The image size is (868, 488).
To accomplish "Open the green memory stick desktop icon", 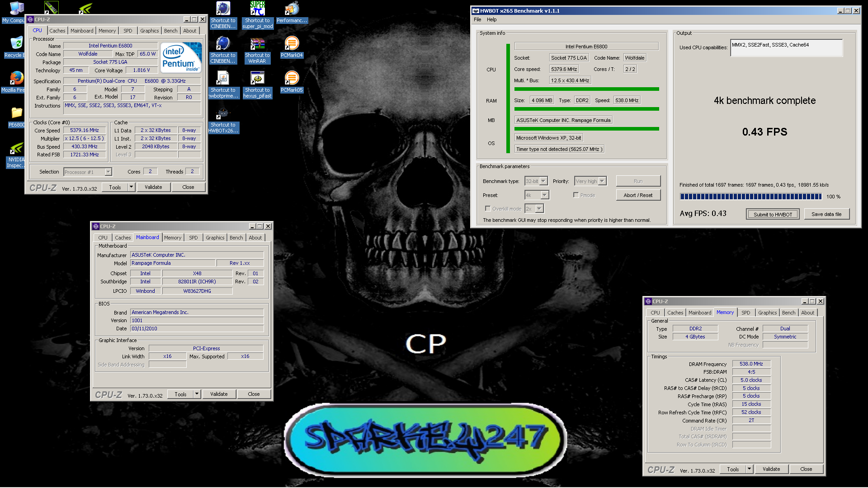I will click(52, 7).
